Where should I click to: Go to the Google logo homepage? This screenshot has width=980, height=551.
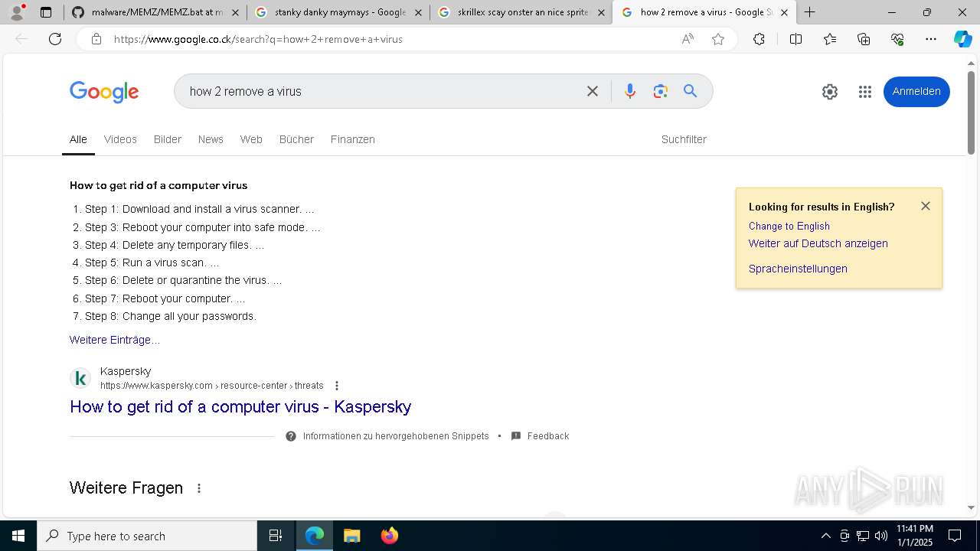click(x=104, y=92)
